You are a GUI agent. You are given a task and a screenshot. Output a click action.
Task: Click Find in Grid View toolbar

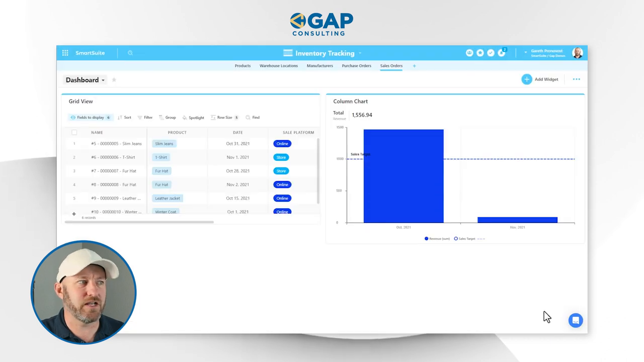[x=253, y=118]
